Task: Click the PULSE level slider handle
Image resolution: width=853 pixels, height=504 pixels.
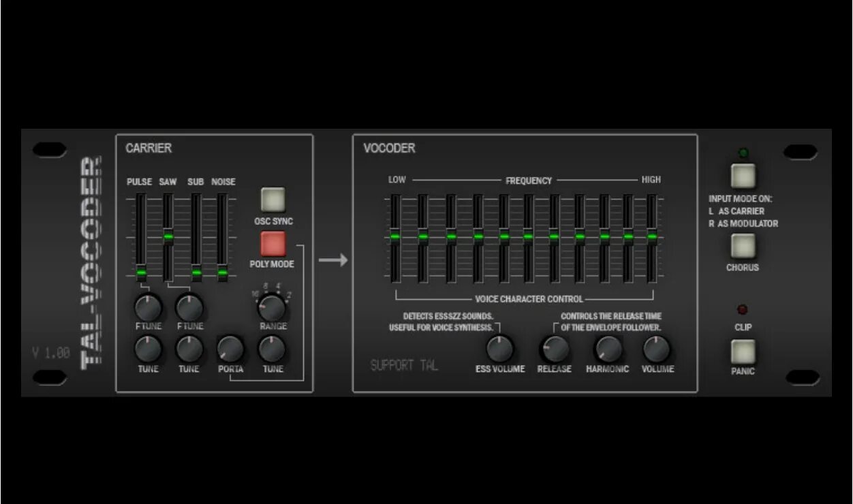Action: point(141,272)
